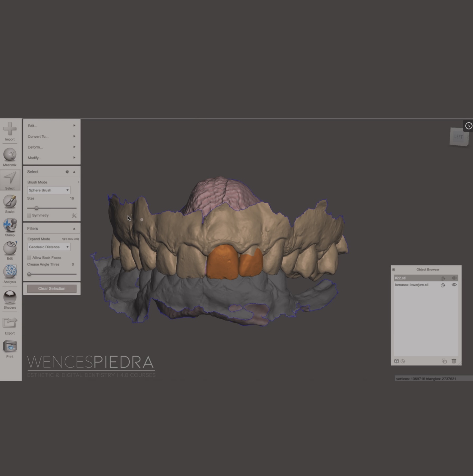The width and height of the screenshot is (473, 476).
Task: Click the LEFT view cube
Action: pos(459,137)
